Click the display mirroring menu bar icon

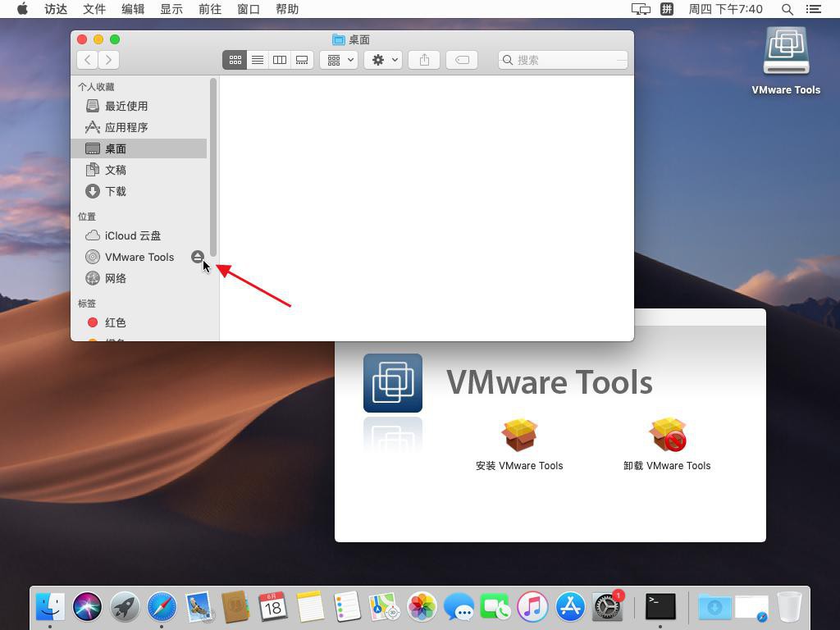641,9
